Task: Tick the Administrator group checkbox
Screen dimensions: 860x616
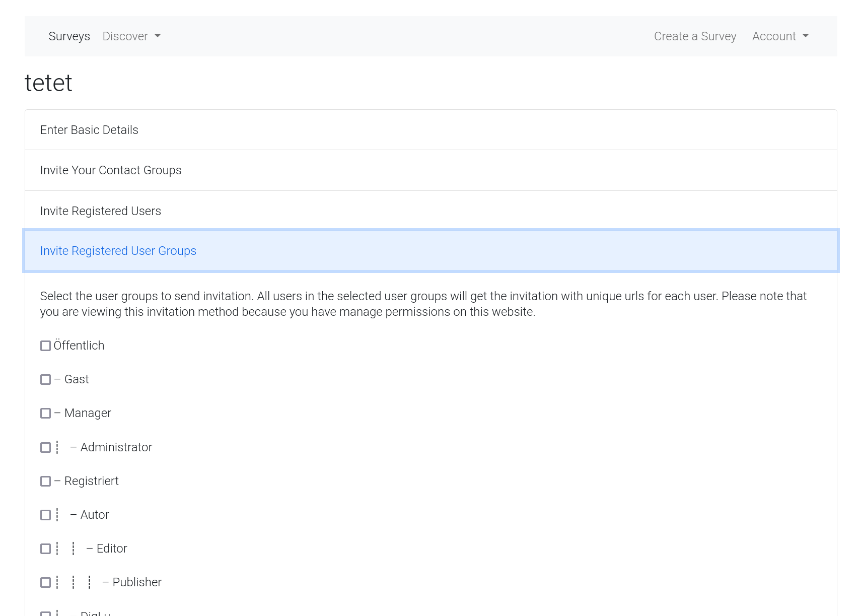Action: point(45,447)
